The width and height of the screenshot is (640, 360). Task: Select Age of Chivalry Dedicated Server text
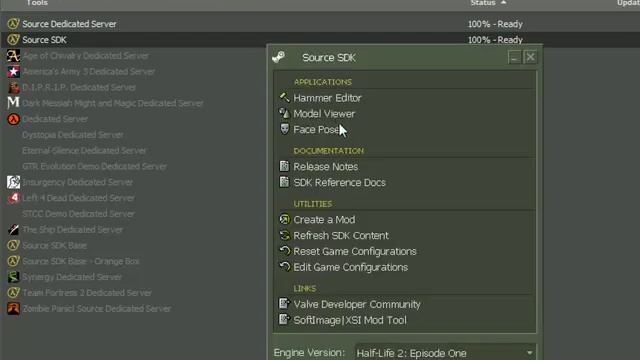86,56
